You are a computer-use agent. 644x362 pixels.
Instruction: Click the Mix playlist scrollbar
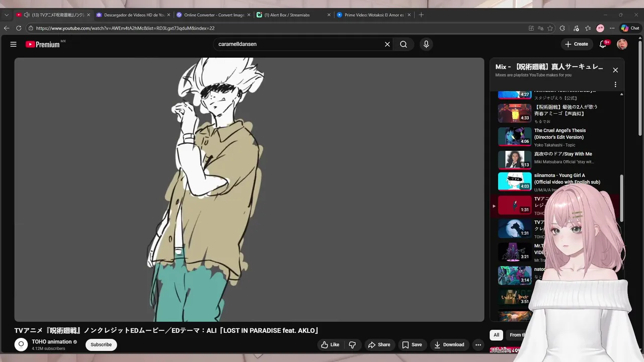622,198
